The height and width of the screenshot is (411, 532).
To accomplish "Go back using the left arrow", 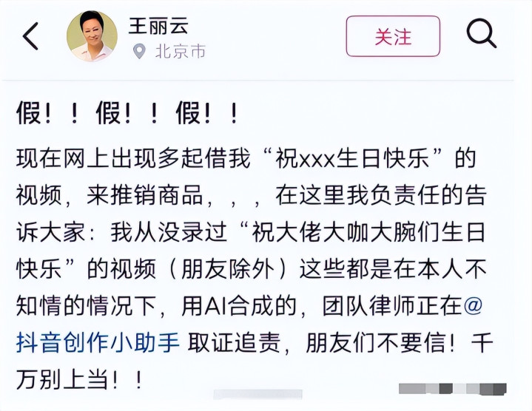I will point(30,36).
